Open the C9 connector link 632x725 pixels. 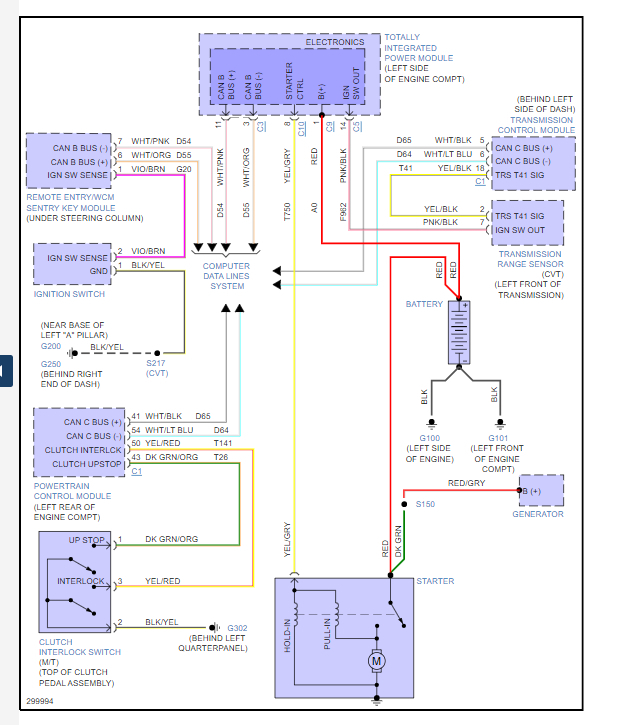(330, 127)
